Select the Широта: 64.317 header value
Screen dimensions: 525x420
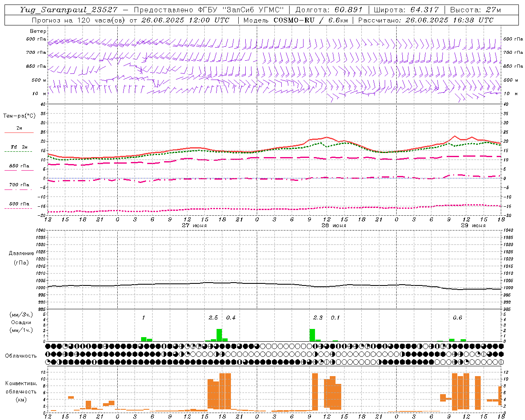[x=406, y=10]
